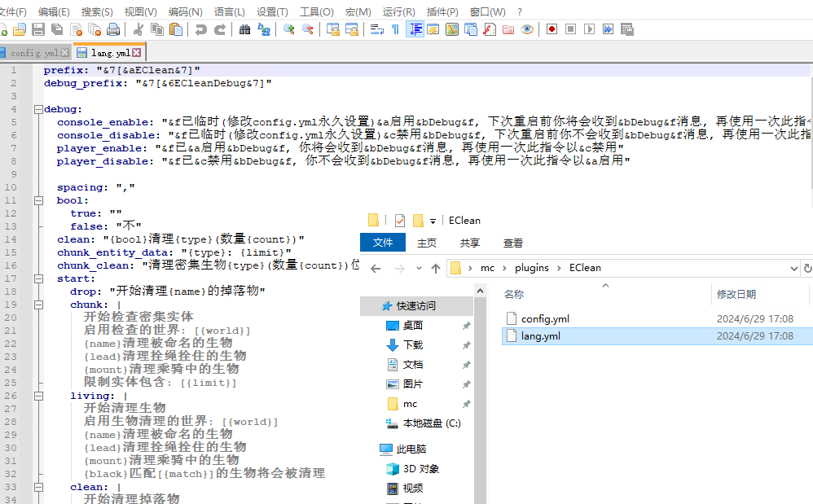Play back the recorded macro
Image resolution: width=813 pixels, height=504 pixels.
[589, 29]
